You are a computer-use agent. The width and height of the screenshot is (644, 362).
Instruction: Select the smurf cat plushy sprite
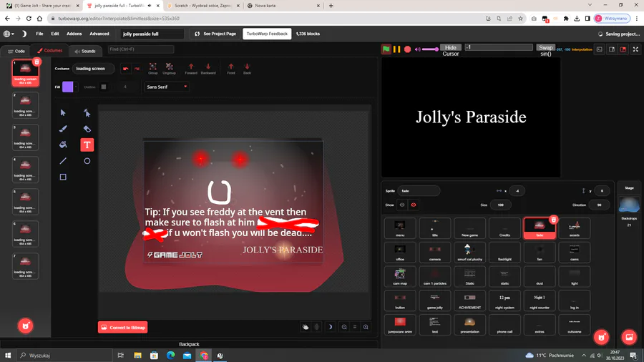tap(470, 252)
